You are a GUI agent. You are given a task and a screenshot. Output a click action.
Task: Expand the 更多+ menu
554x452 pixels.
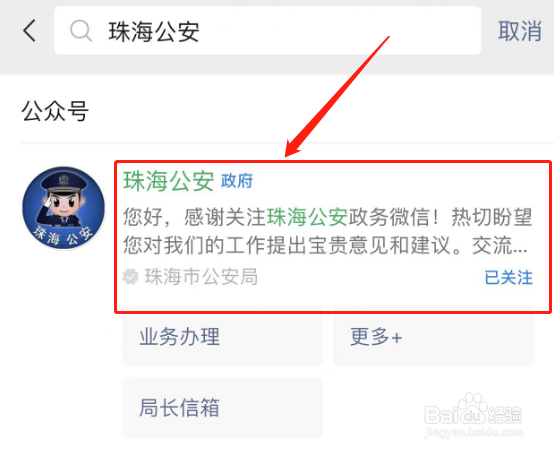click(x=433, y=337)
